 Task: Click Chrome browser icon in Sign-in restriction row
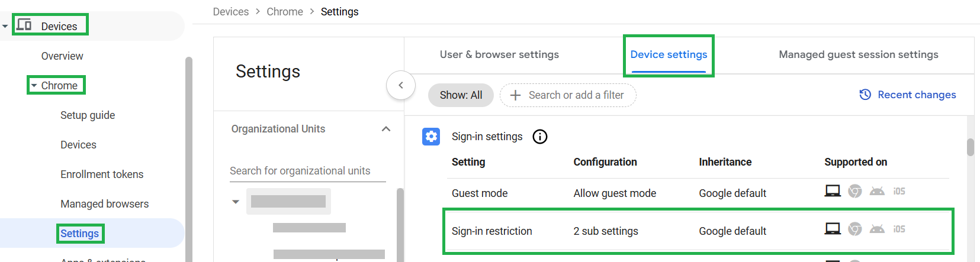854,229
